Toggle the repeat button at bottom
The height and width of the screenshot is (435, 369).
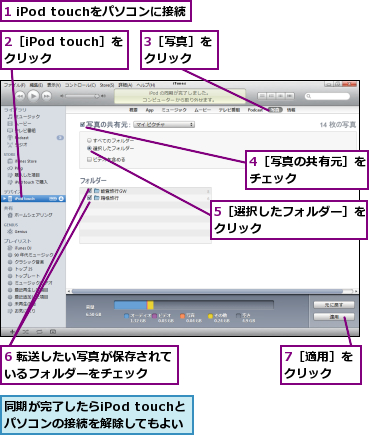[x=39, y=332]
